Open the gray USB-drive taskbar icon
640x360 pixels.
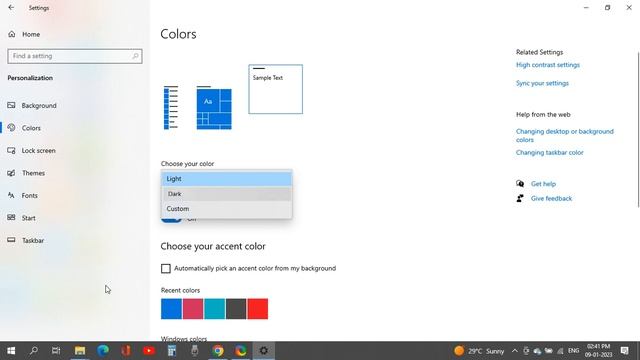click(195, 351)
